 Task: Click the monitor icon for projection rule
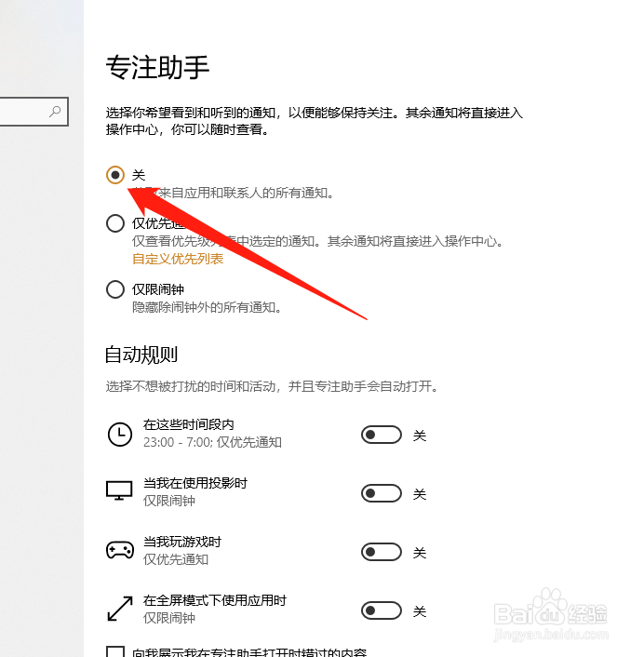point(119,490)
